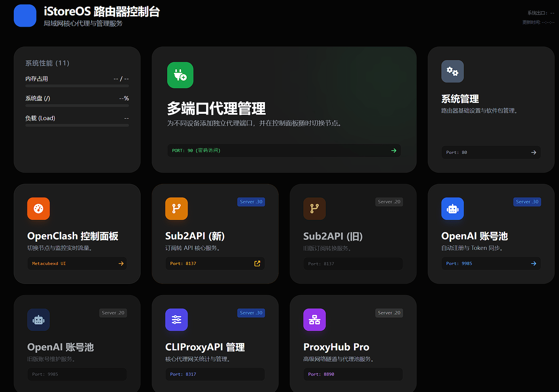Click Server .30 badge on Sub2API (新)

251,202
